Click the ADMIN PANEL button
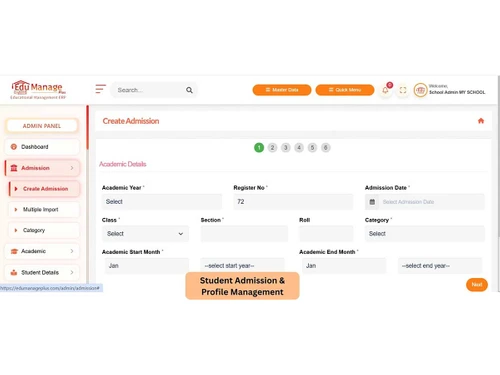Image resolution: width=500 pixels, height=375 pixels. [42, 126]
